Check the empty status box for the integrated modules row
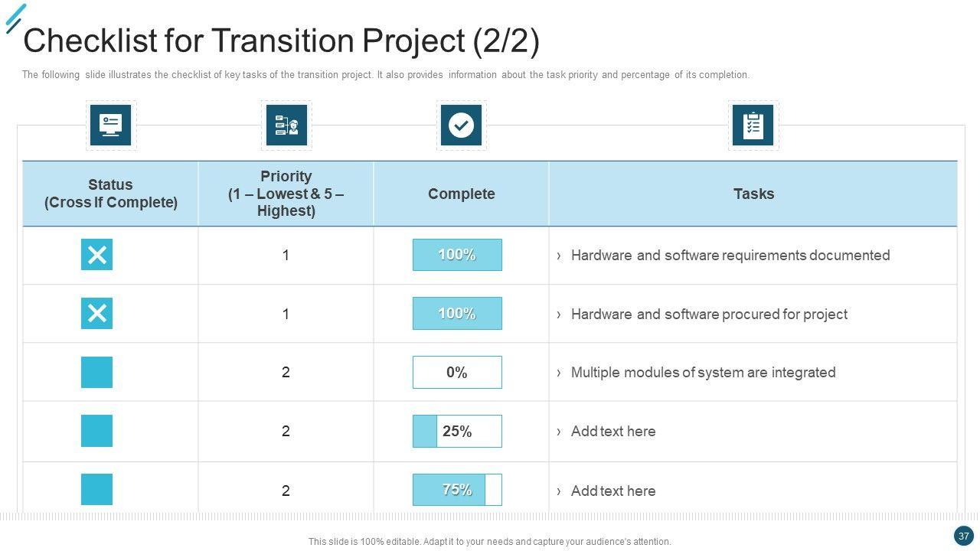This screenshot has height=551, width=980. [96, 373]
